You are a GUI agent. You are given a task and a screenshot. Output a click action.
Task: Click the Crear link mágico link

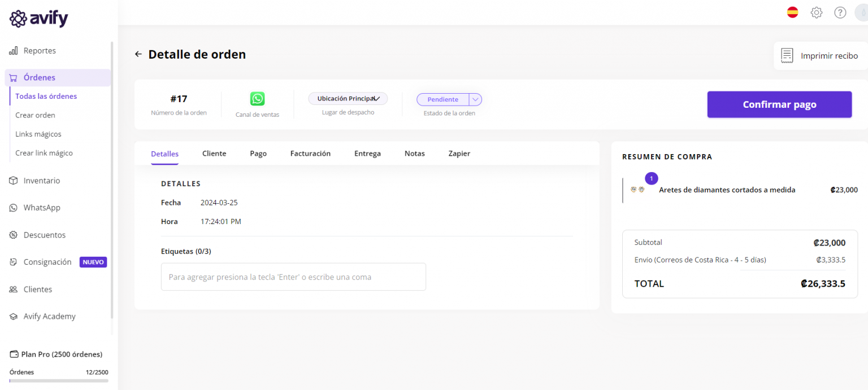click(44, 153)
